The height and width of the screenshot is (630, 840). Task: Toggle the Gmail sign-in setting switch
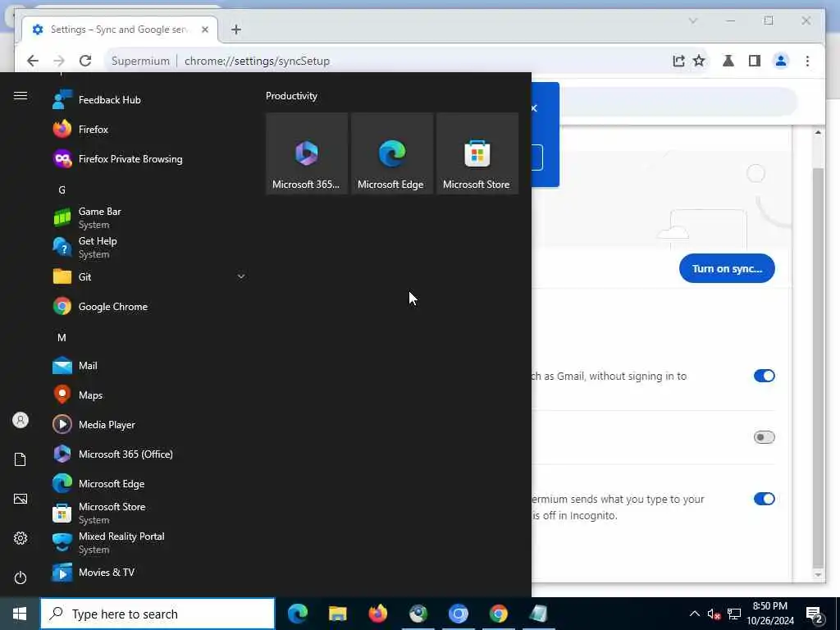point(764,376)
